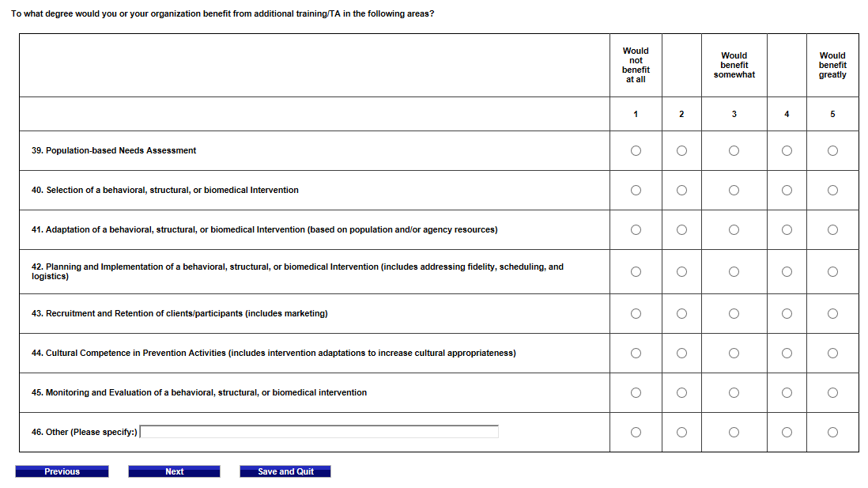Select rating 4 for question 46 Other
Screen dimensions: 868x488
click(x=787, y=432)
